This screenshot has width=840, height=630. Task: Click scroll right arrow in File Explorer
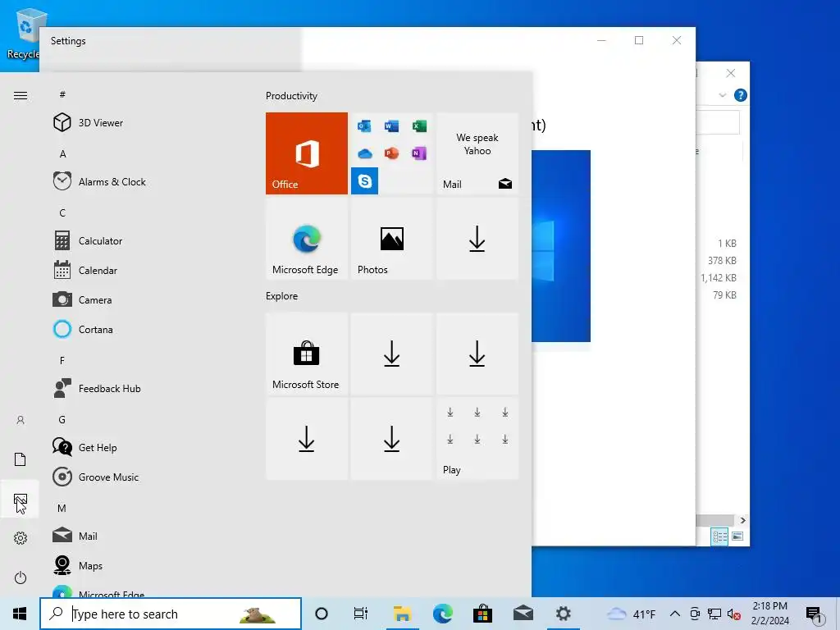click(742, 520)
